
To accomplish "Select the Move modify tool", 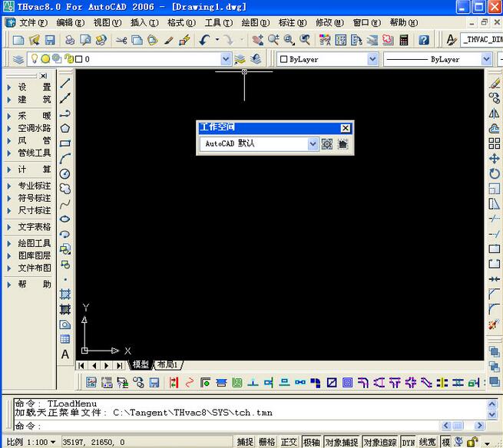I will (x=495, y=159).
